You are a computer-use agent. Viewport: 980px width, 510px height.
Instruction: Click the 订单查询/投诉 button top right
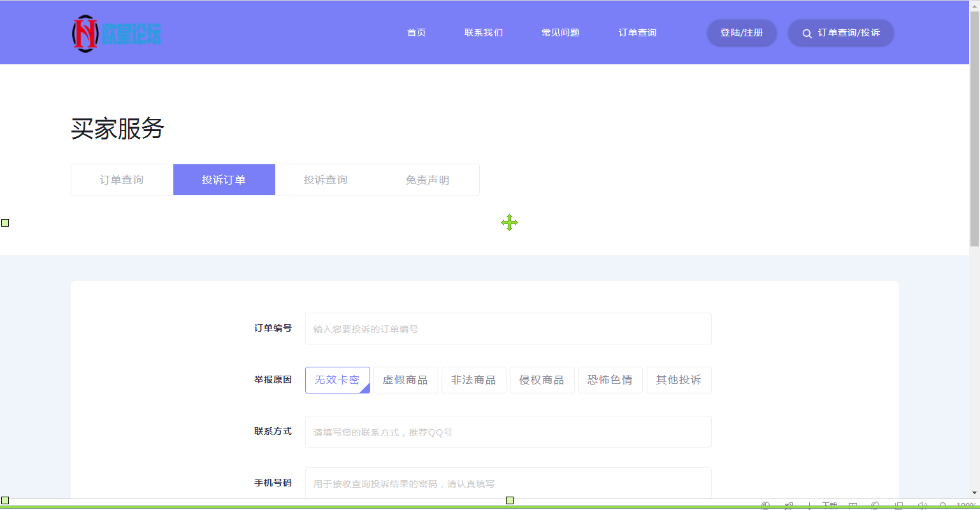point(841,33)
